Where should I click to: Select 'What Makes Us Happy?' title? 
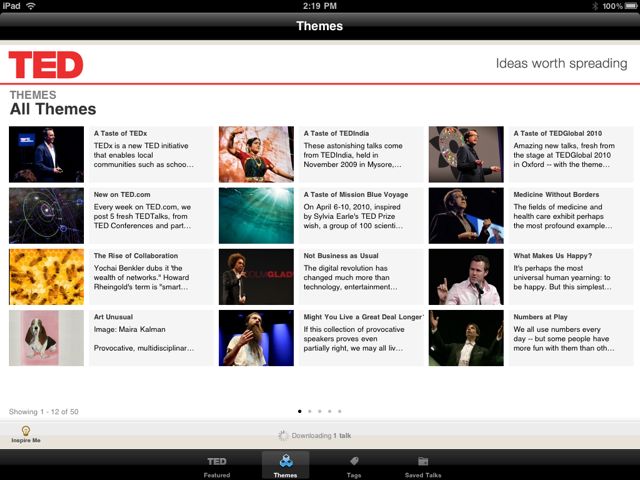click(x=553, y=256)
